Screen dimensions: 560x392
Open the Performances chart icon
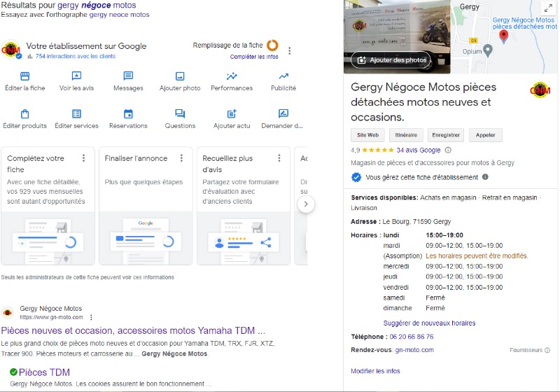[232, 76]
